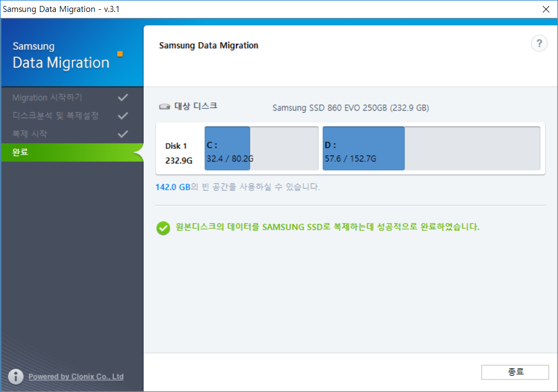Click the green migration success message
Image resolution: width=558 pixels, height=392 pixels.
point(328,227)
